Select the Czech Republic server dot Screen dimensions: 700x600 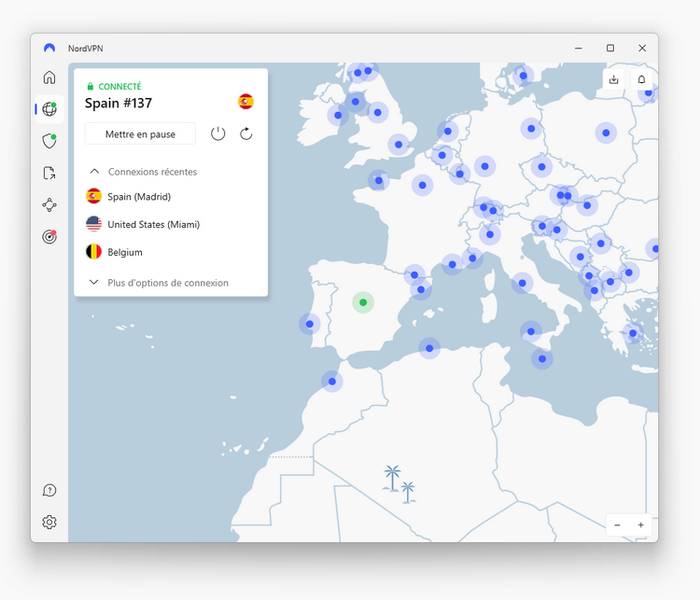tap(541, 166)
